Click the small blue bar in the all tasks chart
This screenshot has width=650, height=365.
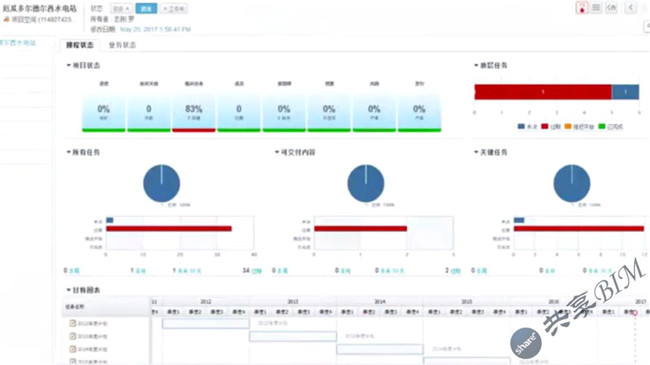coord(109,220)
